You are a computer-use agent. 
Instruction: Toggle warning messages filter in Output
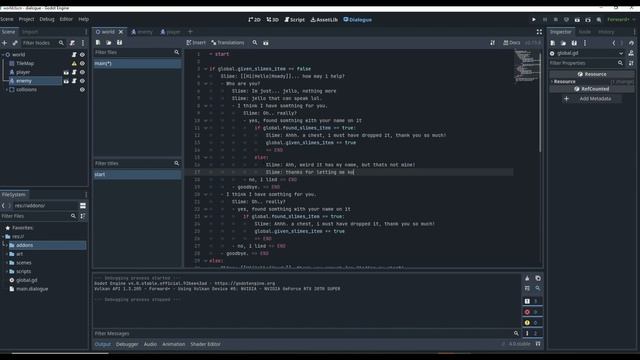[532, 322]
